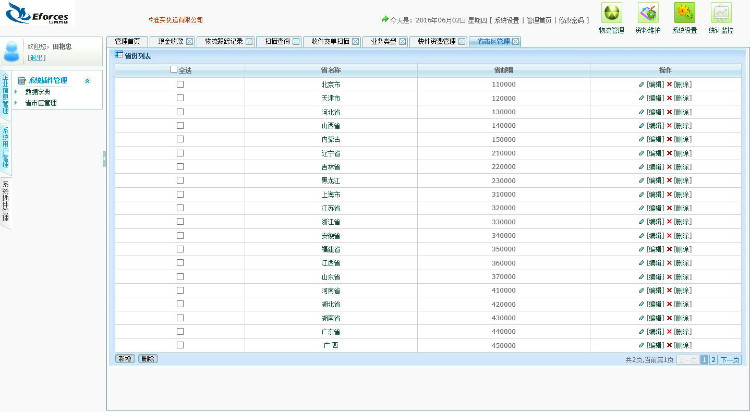Open the green circular module icon in the header
This screenshot has width=750, height=412.
click(612, 13)
